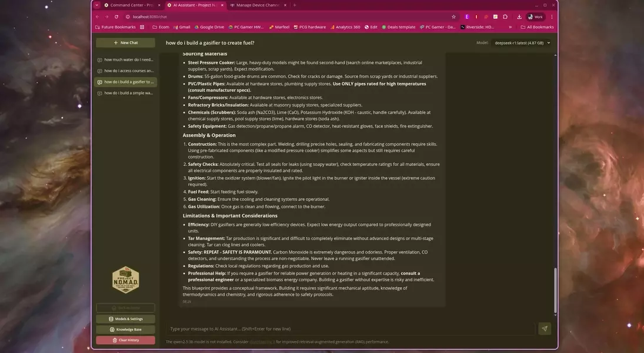Open the 'how much water do I need' chat
Screen dimensions: 644x353
pos(125,59)
